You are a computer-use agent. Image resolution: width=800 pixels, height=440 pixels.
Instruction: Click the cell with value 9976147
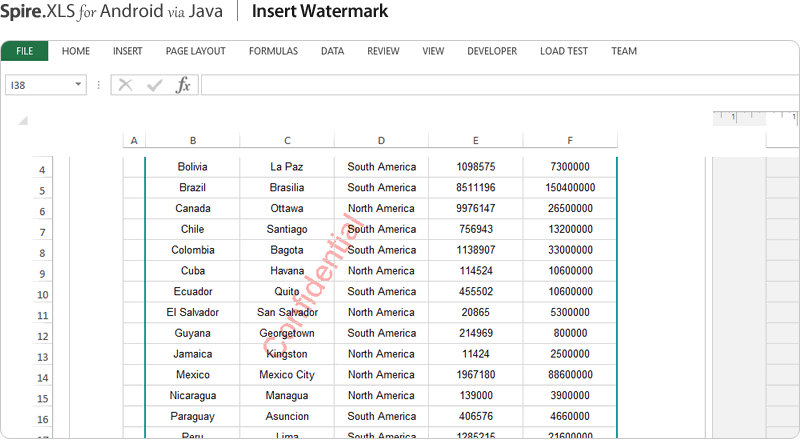475,209
